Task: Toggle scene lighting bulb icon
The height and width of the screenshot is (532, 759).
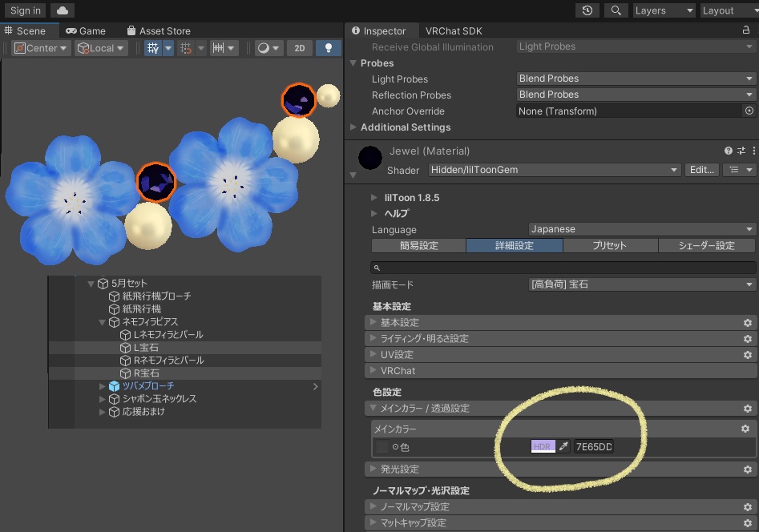Action: pyautogui.click(x=328, y=48)
